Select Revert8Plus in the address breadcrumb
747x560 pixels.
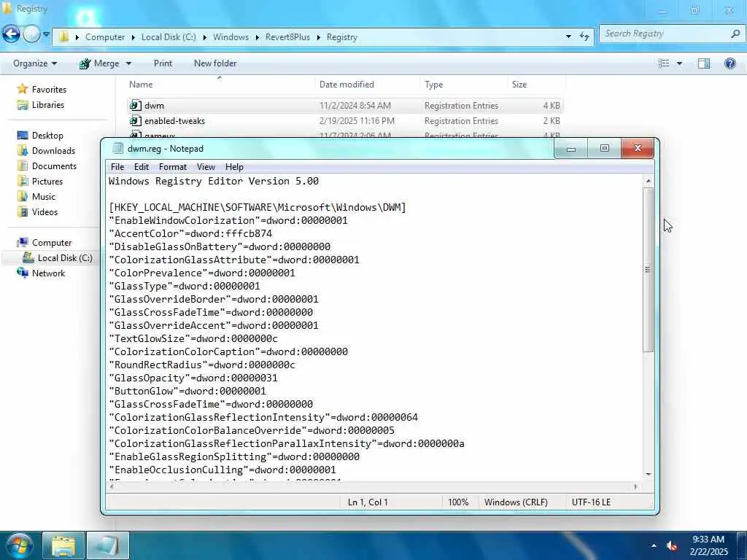pyautogui.click(x=287, y=37)
